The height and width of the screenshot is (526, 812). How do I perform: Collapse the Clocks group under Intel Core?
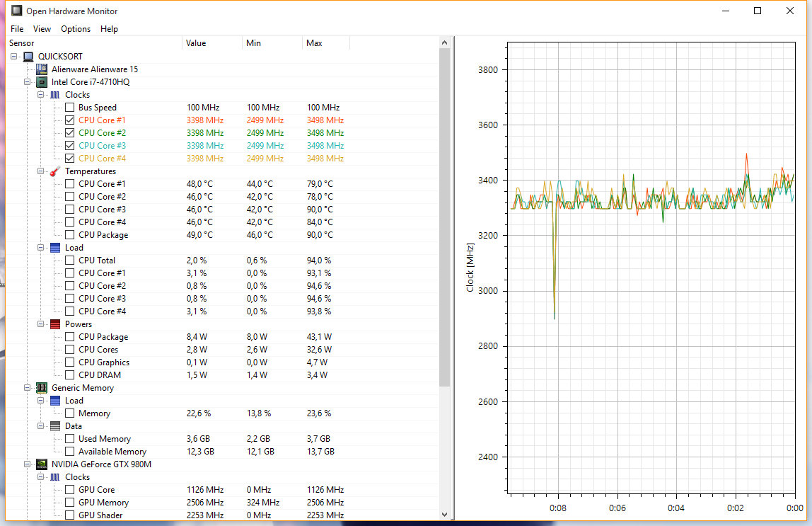click(x=41, y=95)
